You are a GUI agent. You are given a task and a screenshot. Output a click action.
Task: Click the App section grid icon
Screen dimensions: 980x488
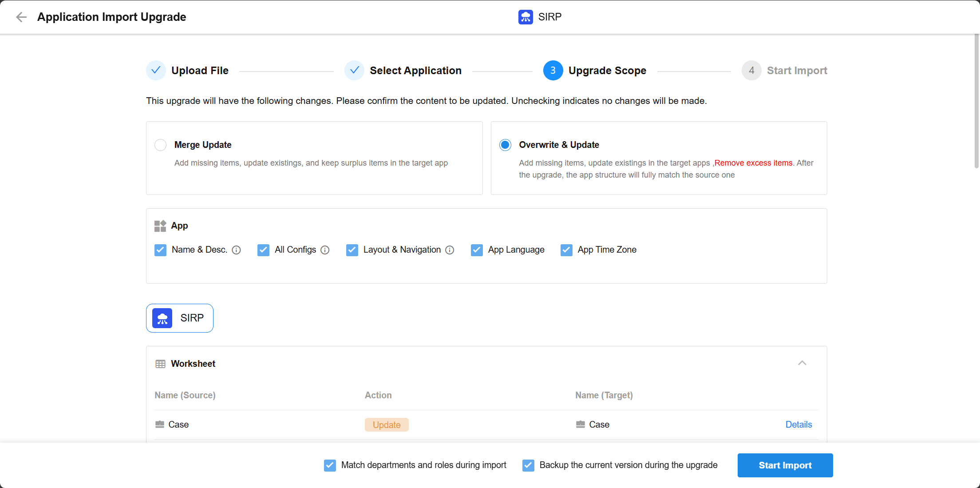[x=160, y=226]
